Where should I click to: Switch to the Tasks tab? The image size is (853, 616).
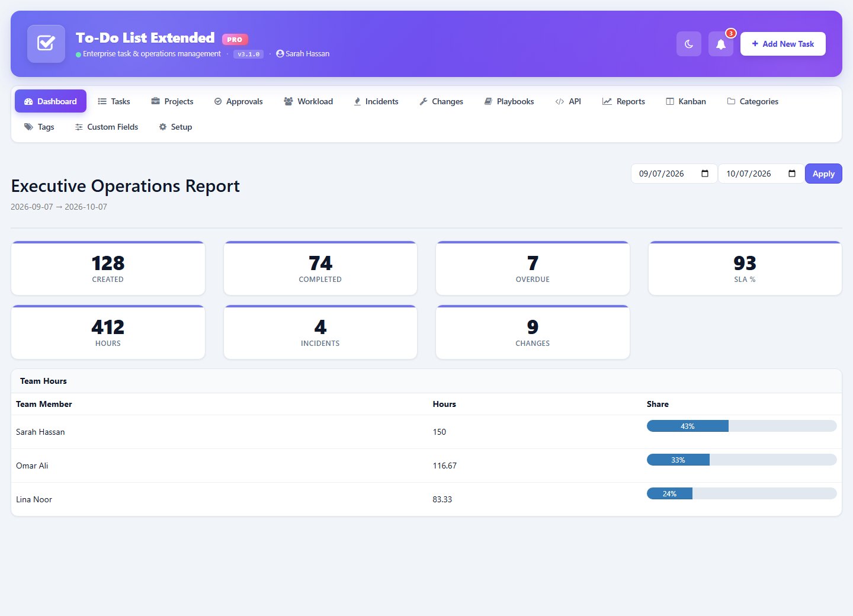(x=114, y=101)
